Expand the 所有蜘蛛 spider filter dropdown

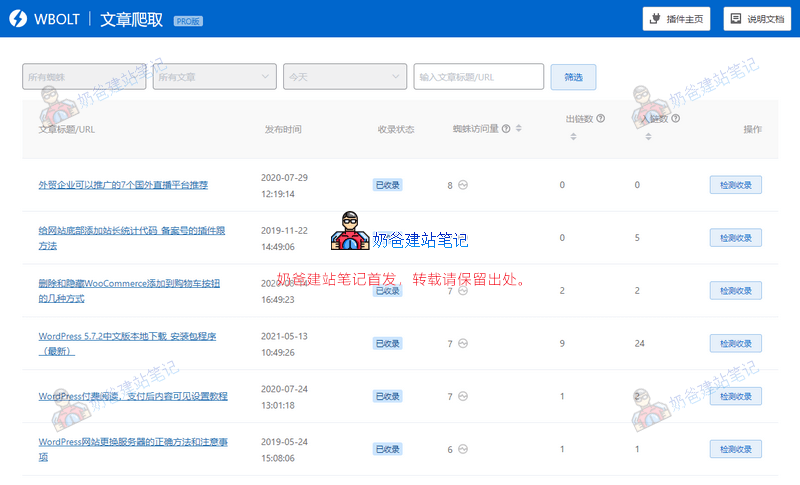pos(85,76)
